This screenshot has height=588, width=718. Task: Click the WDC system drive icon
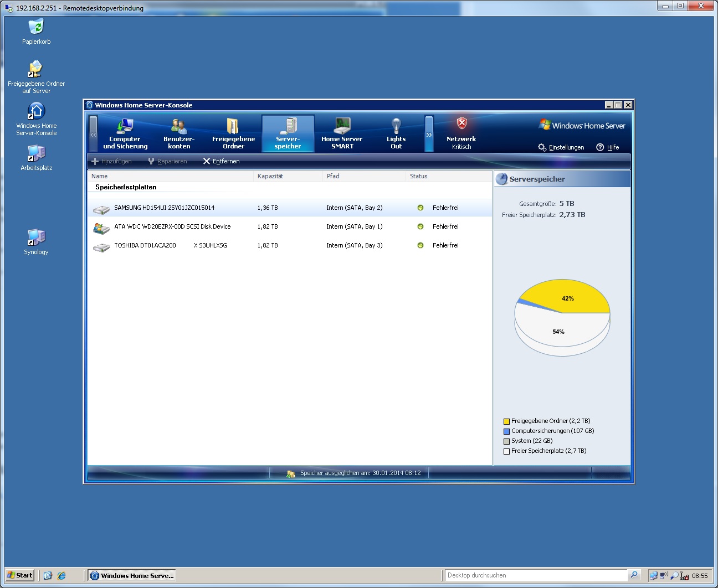tap(101, 228)
